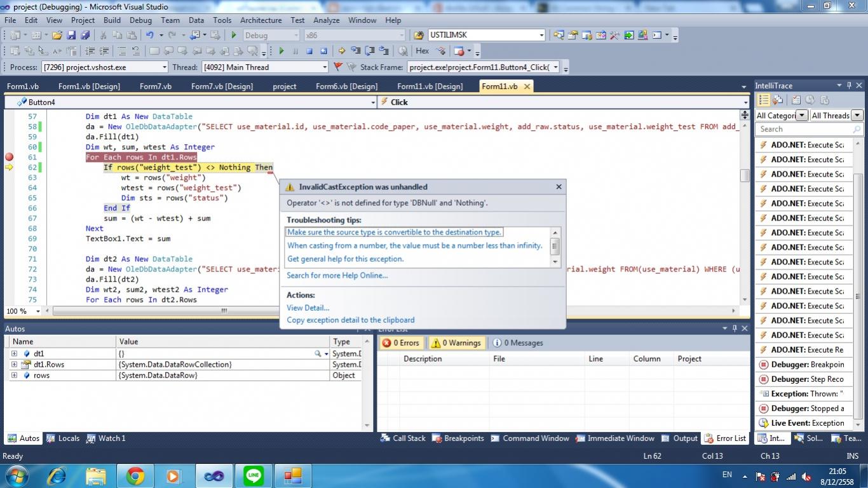Toggle Messages filter in Error List
Image resolution: width=868 pixels, height=488 pixels.
pyautogui.click(x=518, y=342)
